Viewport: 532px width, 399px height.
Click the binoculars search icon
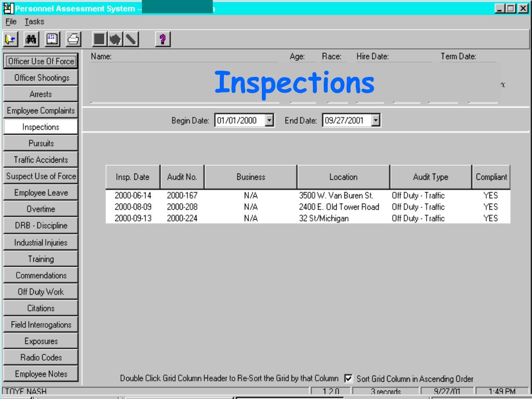point(31,39)
